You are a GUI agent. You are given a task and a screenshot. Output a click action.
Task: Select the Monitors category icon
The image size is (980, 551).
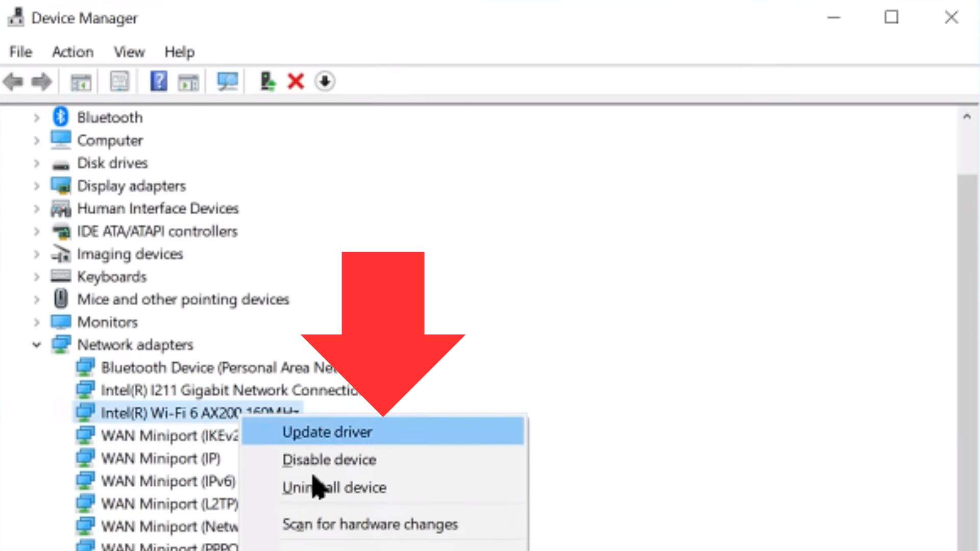tap(61, 321)
